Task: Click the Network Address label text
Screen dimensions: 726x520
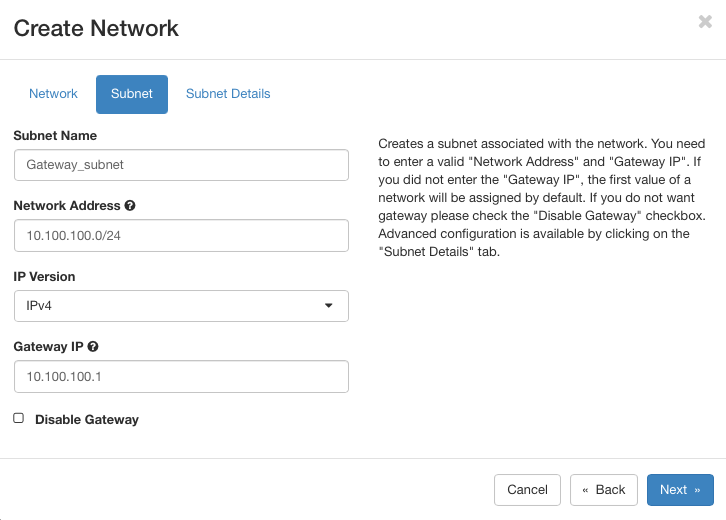Action: pos(67,206)
